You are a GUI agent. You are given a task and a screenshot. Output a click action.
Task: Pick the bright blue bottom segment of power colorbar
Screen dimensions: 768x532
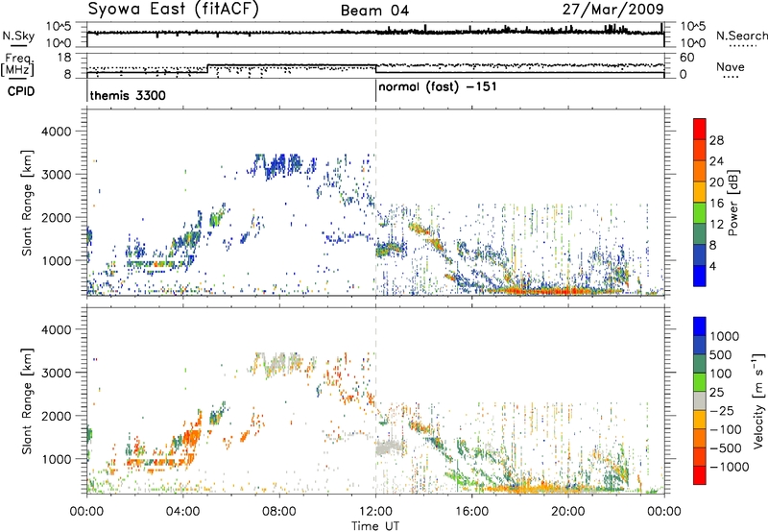700,276
